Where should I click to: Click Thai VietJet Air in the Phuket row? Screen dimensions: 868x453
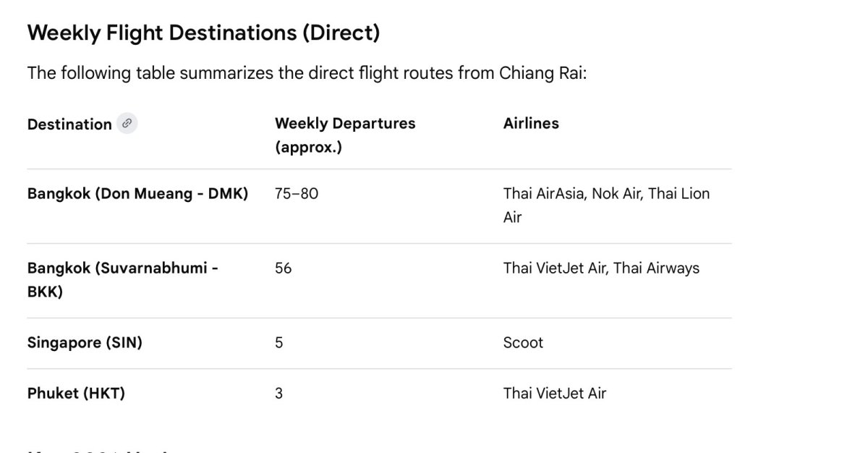[555, 394]
